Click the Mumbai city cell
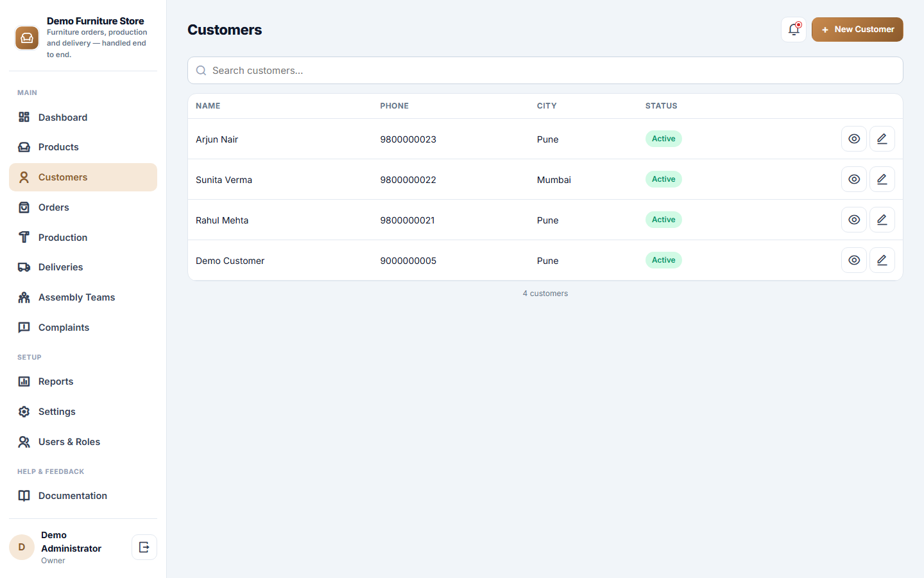The width and height of the screenshot is (924, 578). coord(554,180)
